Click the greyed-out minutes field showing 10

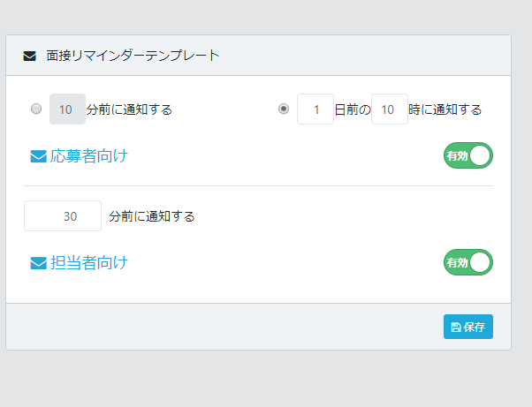[67, 109]
